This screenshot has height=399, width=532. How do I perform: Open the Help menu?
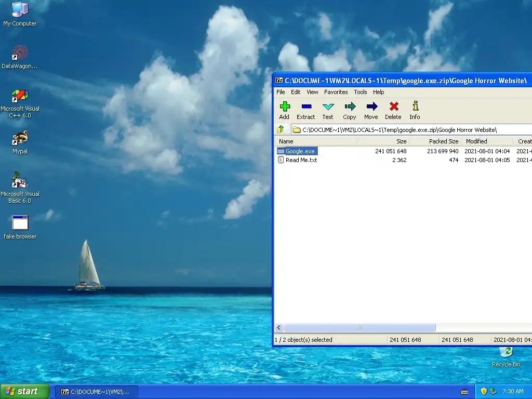[378, 92]
